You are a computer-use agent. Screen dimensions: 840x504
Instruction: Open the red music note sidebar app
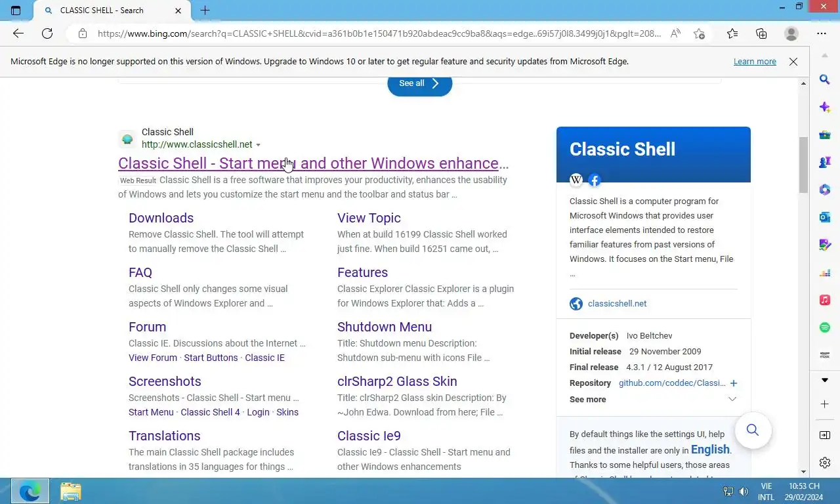825,300
